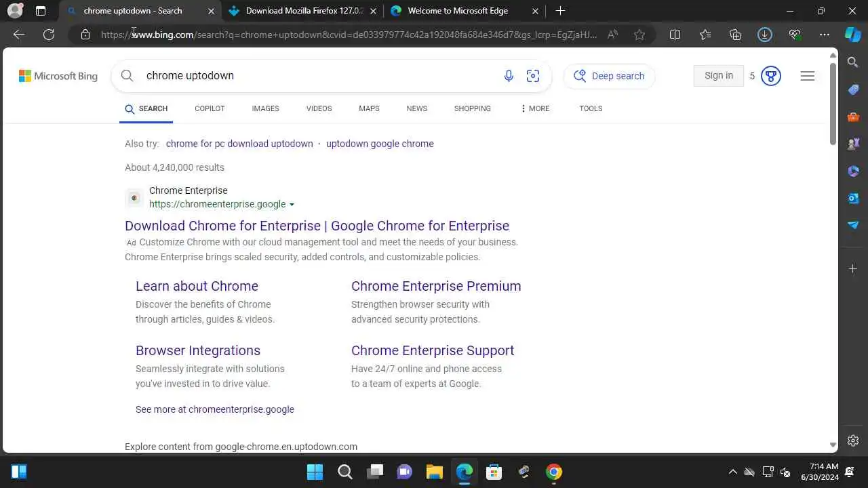Click into Bing search text field

tap(319, 76)
